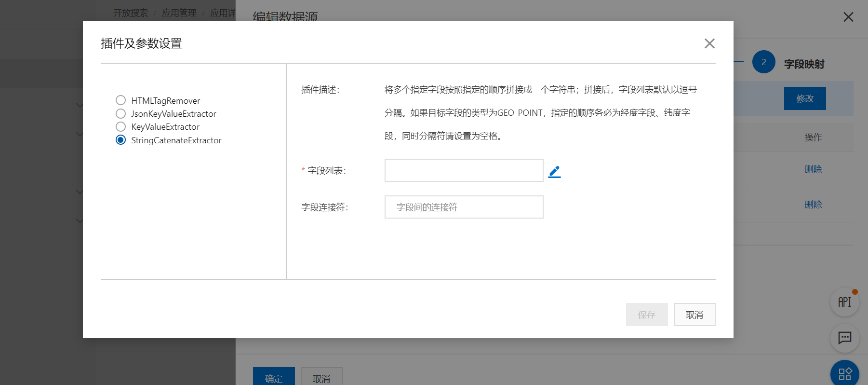Close the 插件及参数设置 dialog with X
Viewport: 868px width, 385px height.
[709, 43]
